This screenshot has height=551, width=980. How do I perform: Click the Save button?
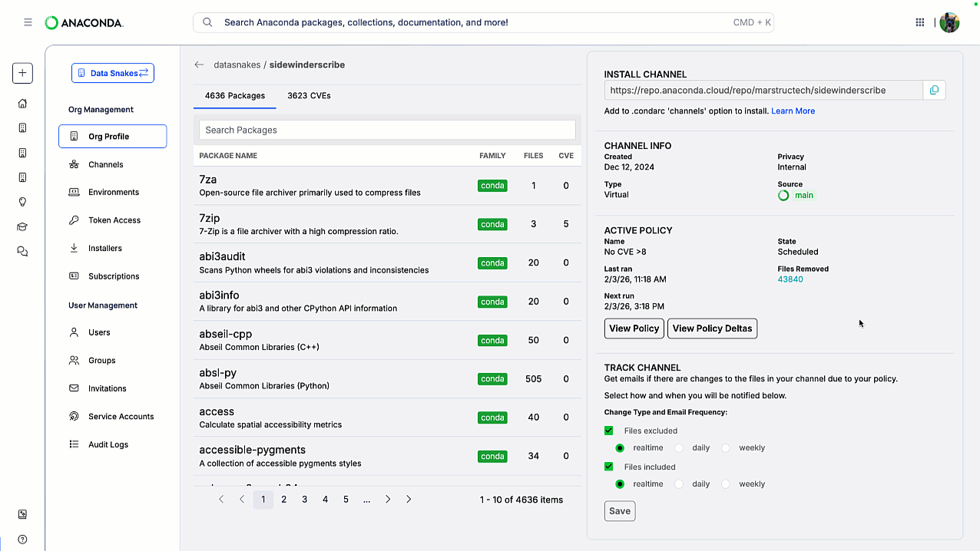[x=620, y=511]
